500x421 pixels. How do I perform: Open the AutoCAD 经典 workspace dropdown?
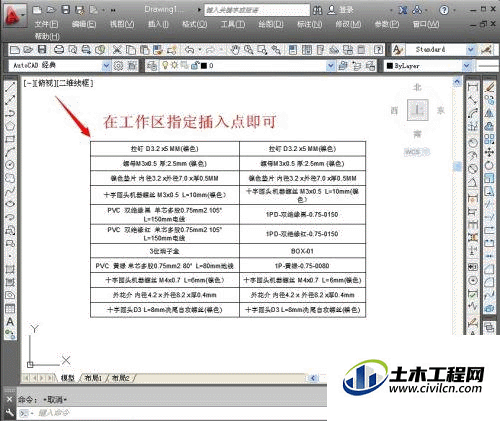[x=106, y=66]
